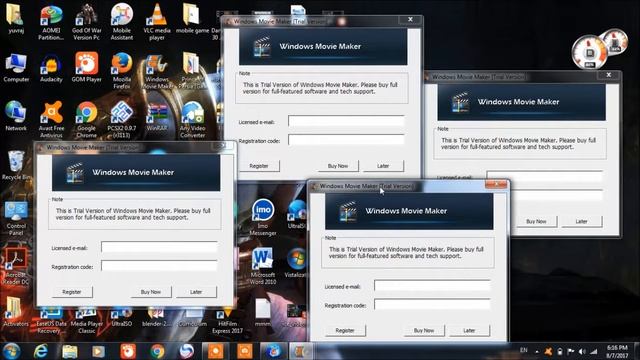Open the Mobile Assistant desktop shortcut
Image resolution: width=640 pixels, height=360 pixels.
122,22
